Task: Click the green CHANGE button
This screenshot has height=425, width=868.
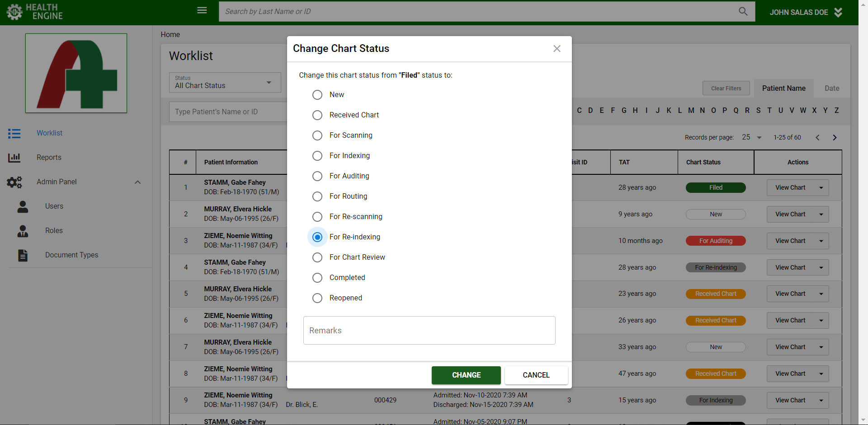Action: coord(466,375)
